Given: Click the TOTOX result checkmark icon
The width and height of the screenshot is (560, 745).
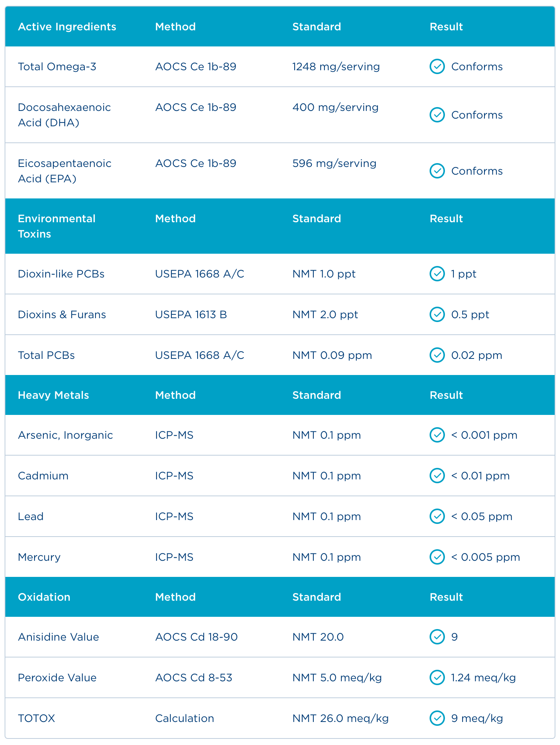Looking at the screenshot, I should click(437, 718).
